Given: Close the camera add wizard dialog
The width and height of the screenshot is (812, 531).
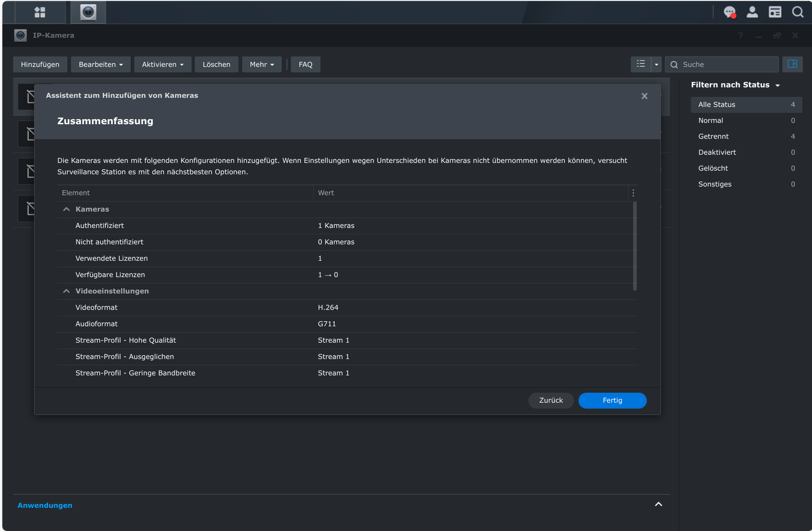Looking at the screenshot, I should (644, 96).
